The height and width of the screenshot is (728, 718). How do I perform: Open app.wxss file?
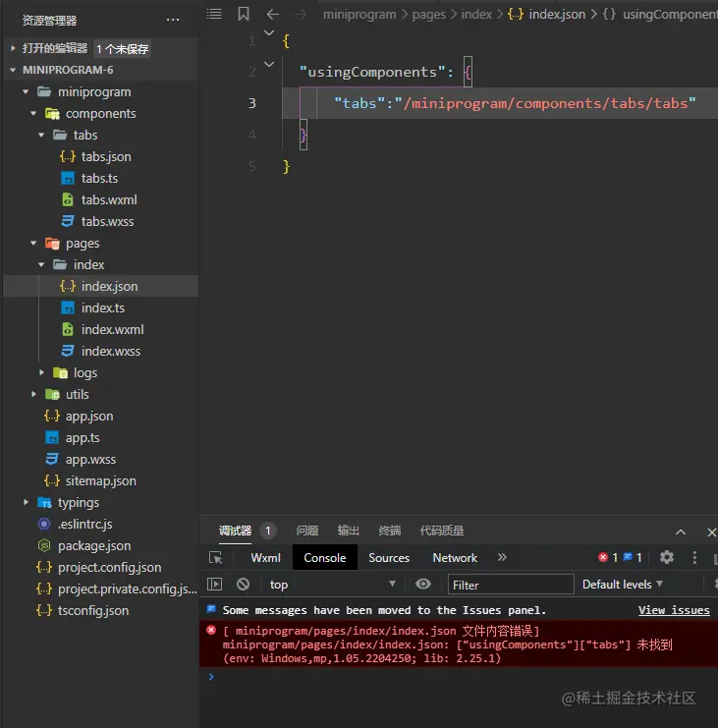tap(90, 459)
